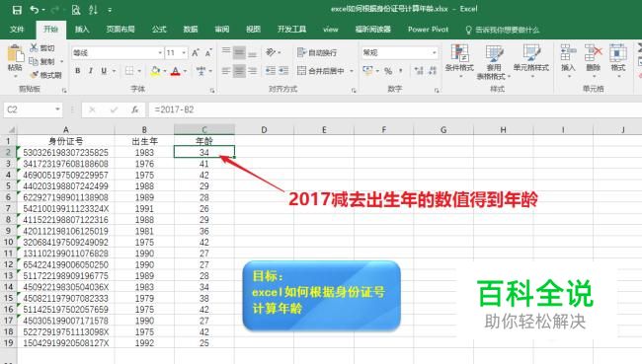
Task: Click the Save icon in quick access toolbar
Action: 17,10
